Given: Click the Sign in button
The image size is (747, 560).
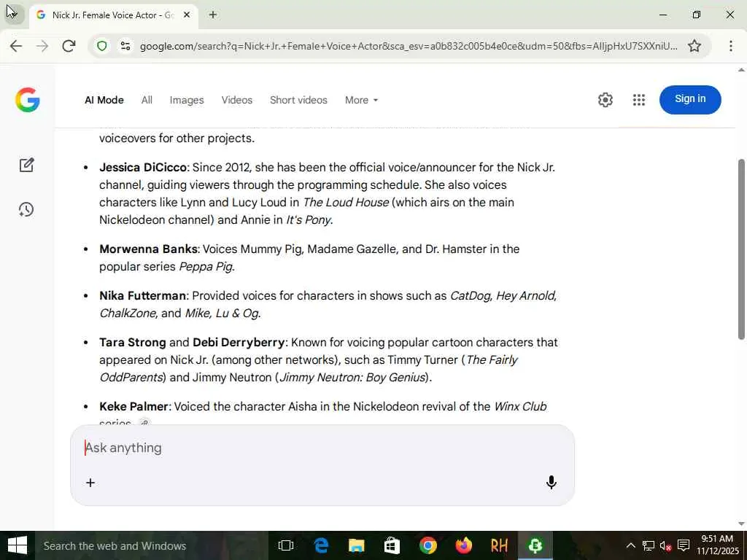Looking at the screenshot, I should (690, 99).
